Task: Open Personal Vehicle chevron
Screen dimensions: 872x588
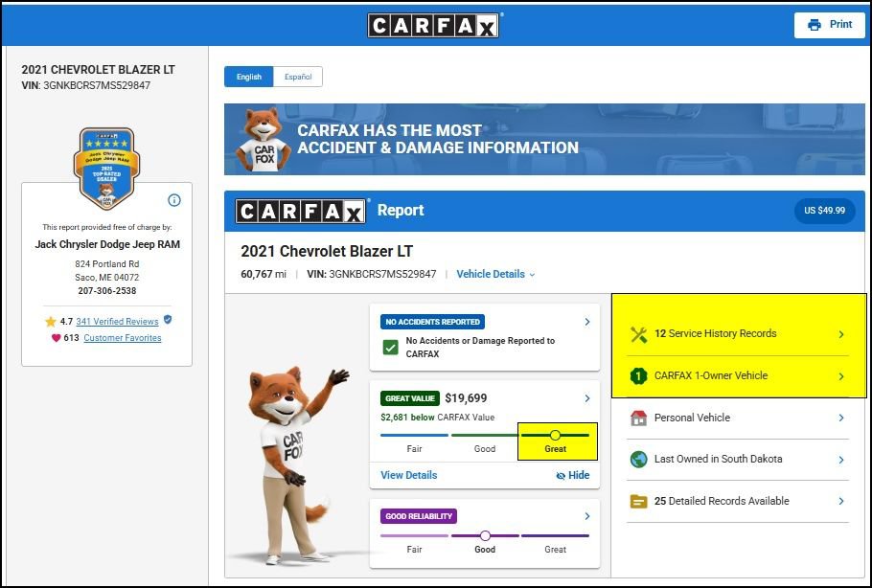Action: pyautogui.click(x=841, y=418)
